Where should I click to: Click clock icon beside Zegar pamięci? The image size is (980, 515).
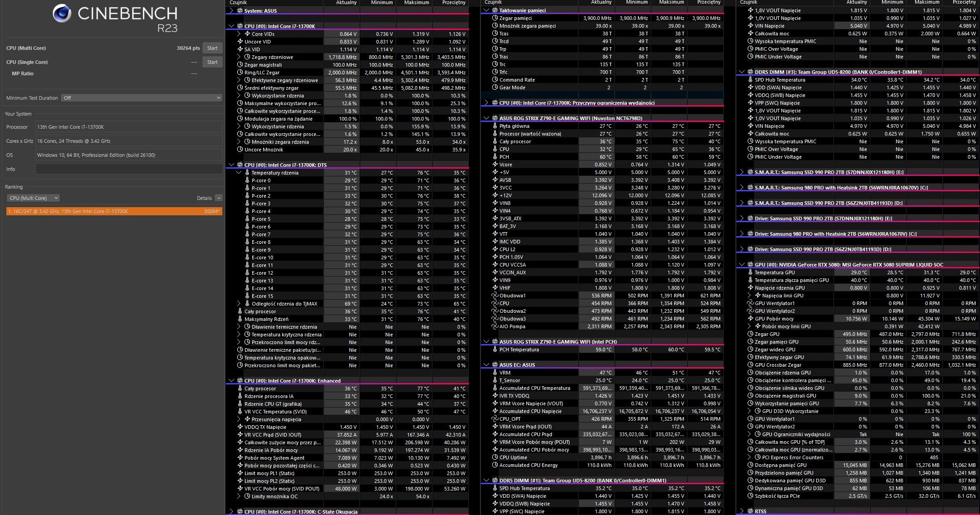pyautogui.click(x=495, y=18)
